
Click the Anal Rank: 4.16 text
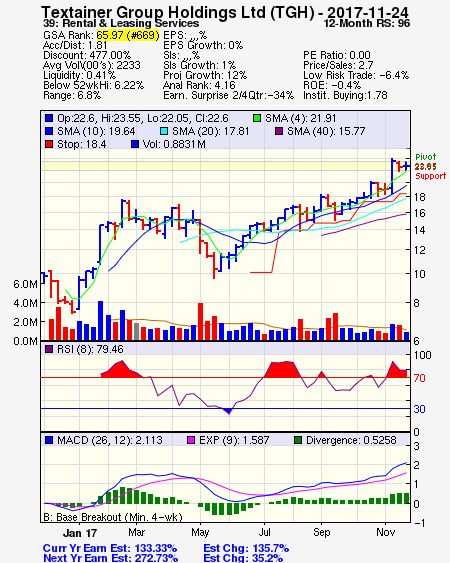pos(199,85)
